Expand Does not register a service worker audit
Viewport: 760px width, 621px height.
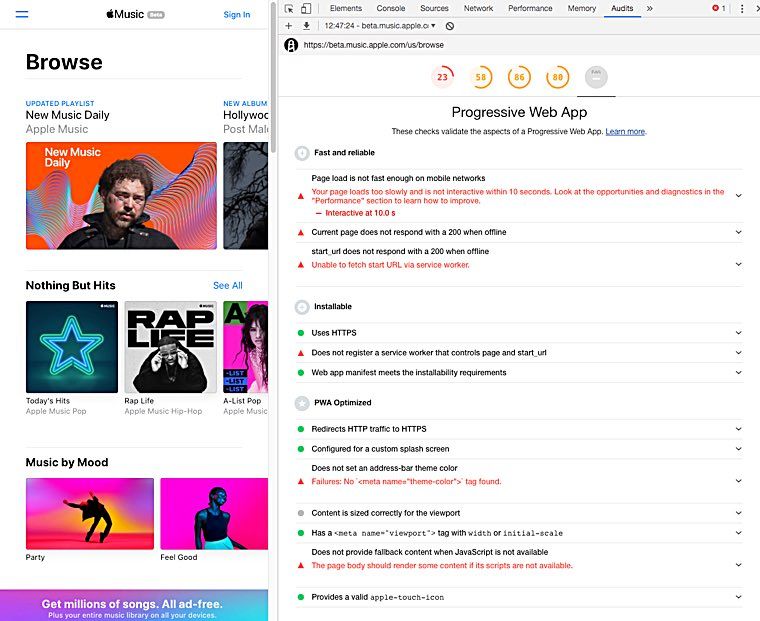click(738, 353)
